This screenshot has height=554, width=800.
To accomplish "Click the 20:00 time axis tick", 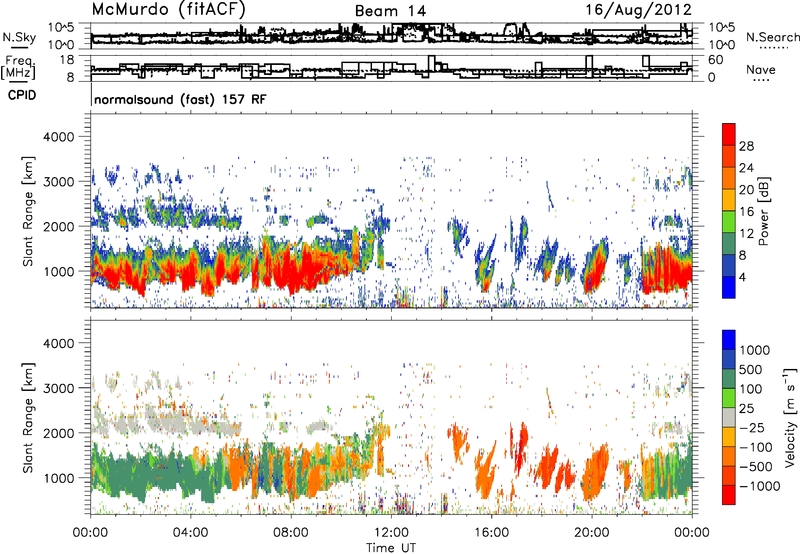I will coord(591,533).
